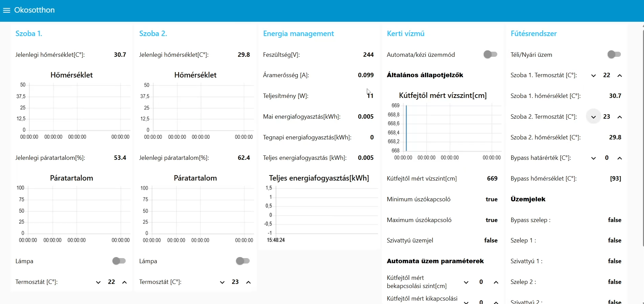
Task: Increase Szoba 1. Termosztát in Fűtésrendszer panel
Action: click(620, 75)
